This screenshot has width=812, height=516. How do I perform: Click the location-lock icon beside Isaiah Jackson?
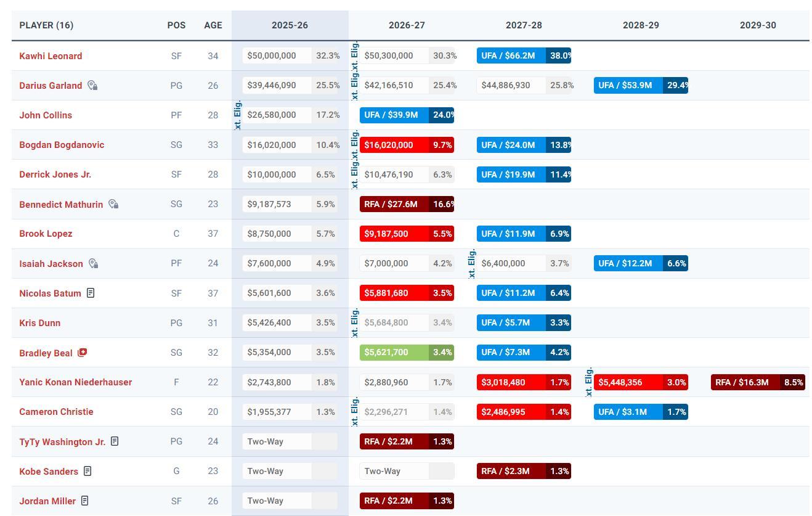coord(93,264)
